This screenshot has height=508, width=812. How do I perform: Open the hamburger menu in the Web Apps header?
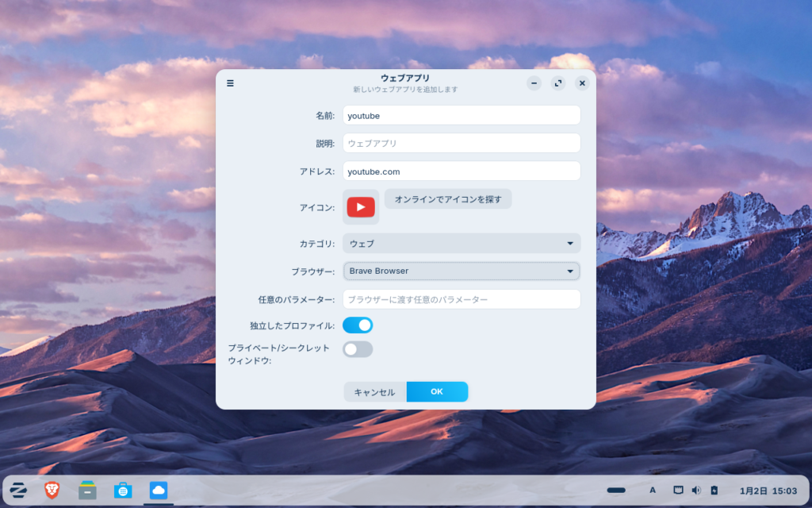pyautogui.click(x=230, y=83)
